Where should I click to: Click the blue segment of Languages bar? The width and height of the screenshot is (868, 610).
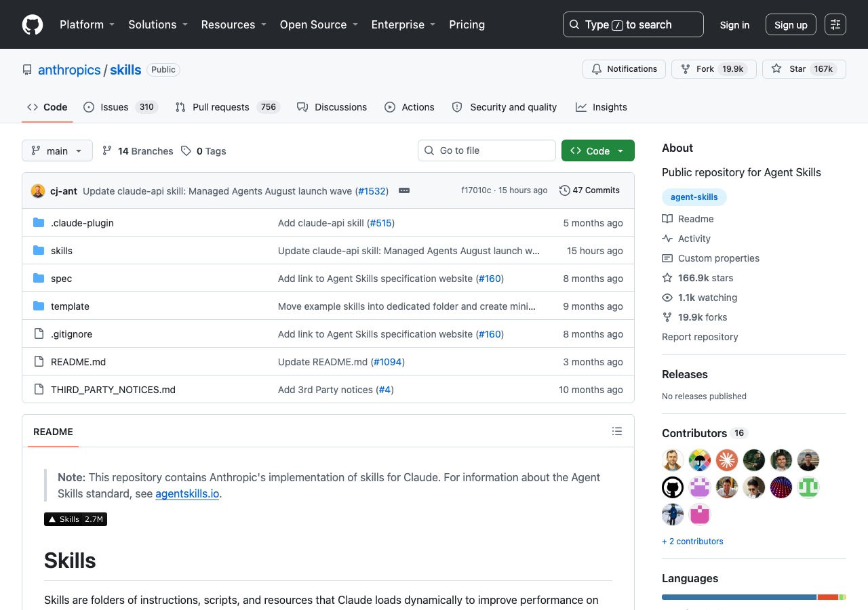coord(739,597)
